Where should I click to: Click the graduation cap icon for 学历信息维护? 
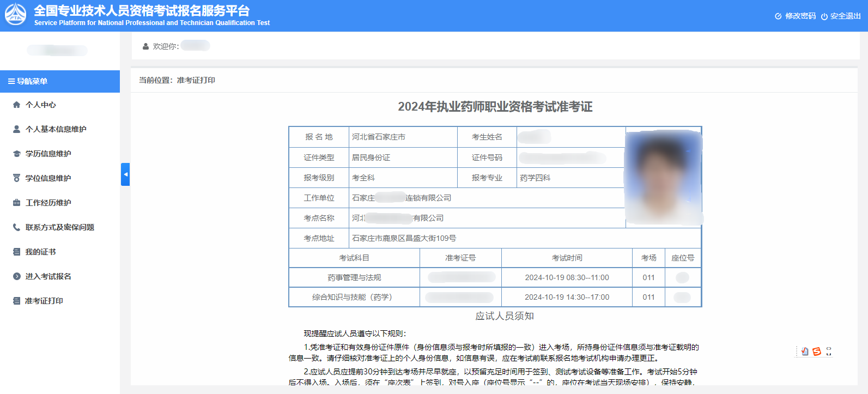point(16,154)
